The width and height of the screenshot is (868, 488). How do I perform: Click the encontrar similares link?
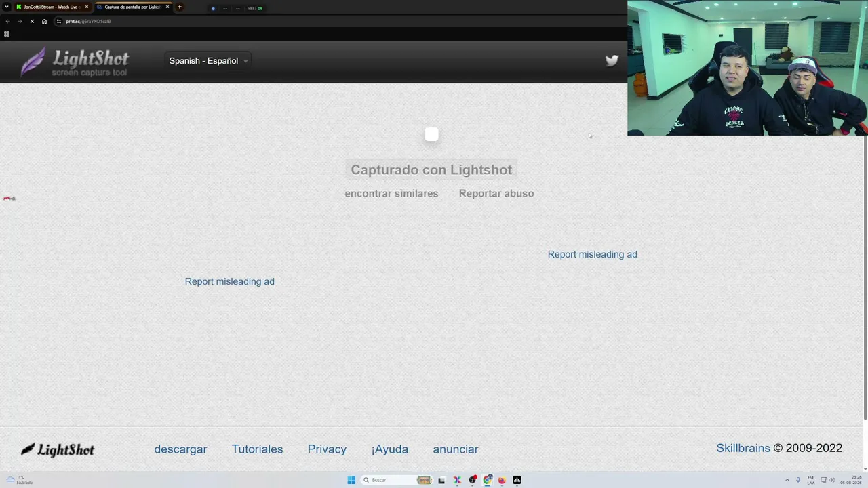391,193
